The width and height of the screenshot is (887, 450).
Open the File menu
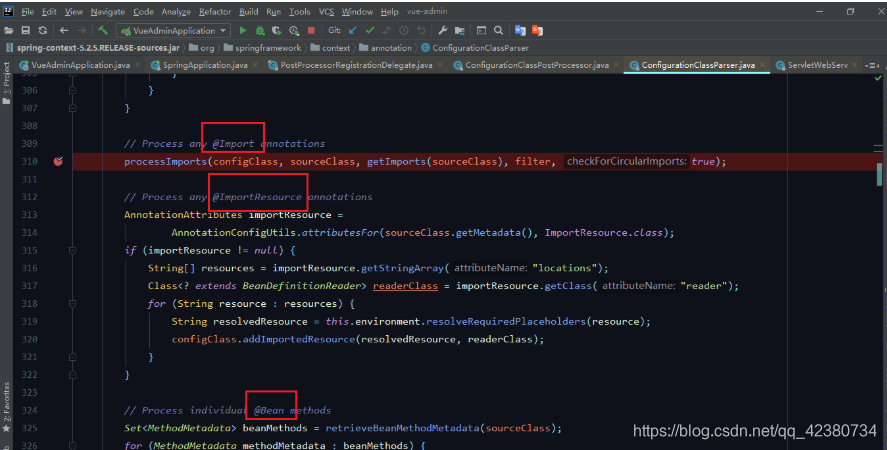28,11
